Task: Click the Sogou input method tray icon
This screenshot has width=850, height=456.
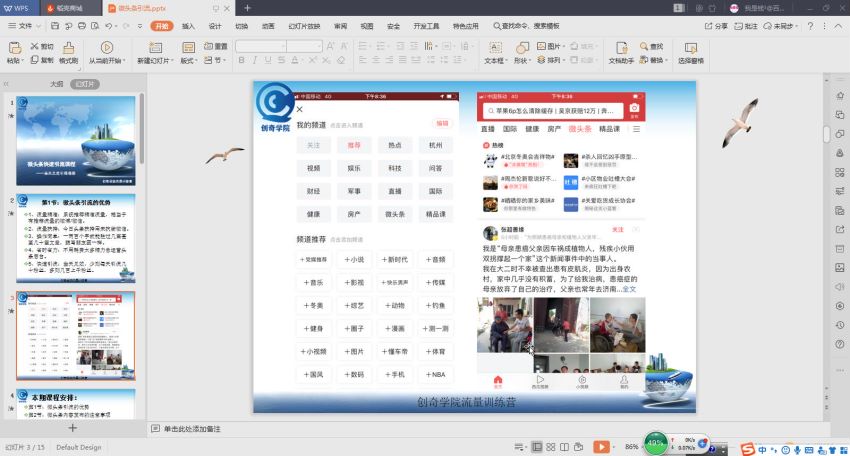Action: (748, 449)
